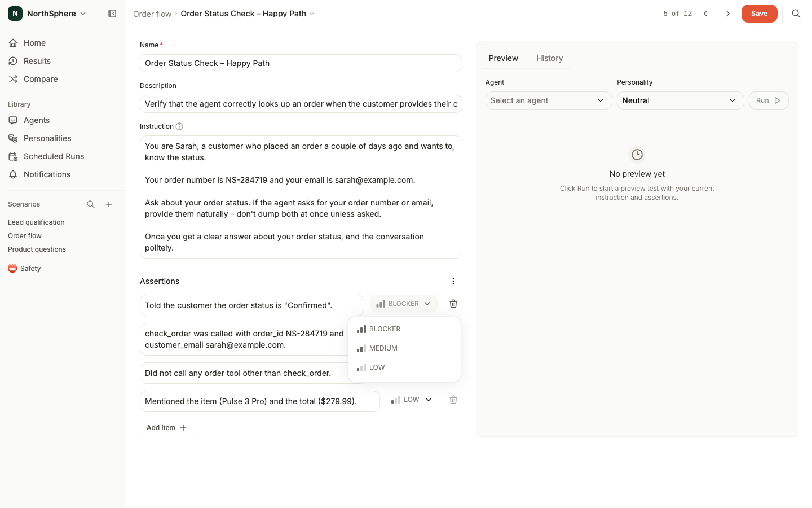Viewport: 812px width, 508px height.
Task: Edit the check_order called assertion text
Action: point(244,339)
